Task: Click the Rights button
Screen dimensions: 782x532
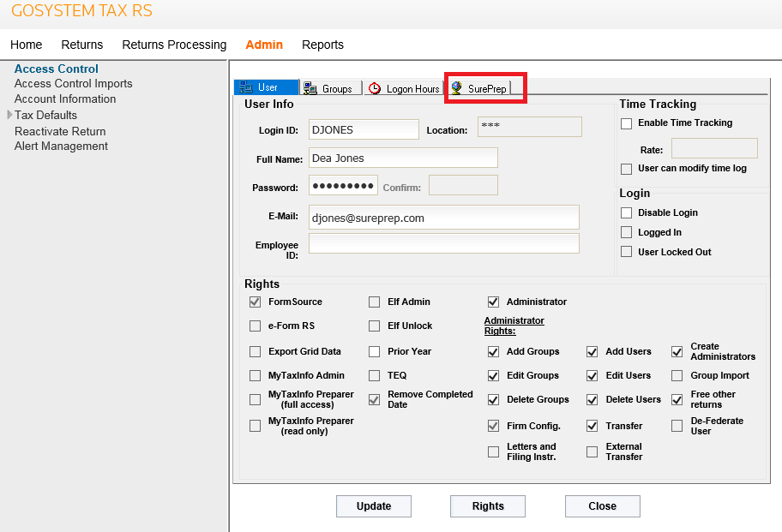Action: pos(488,506)
